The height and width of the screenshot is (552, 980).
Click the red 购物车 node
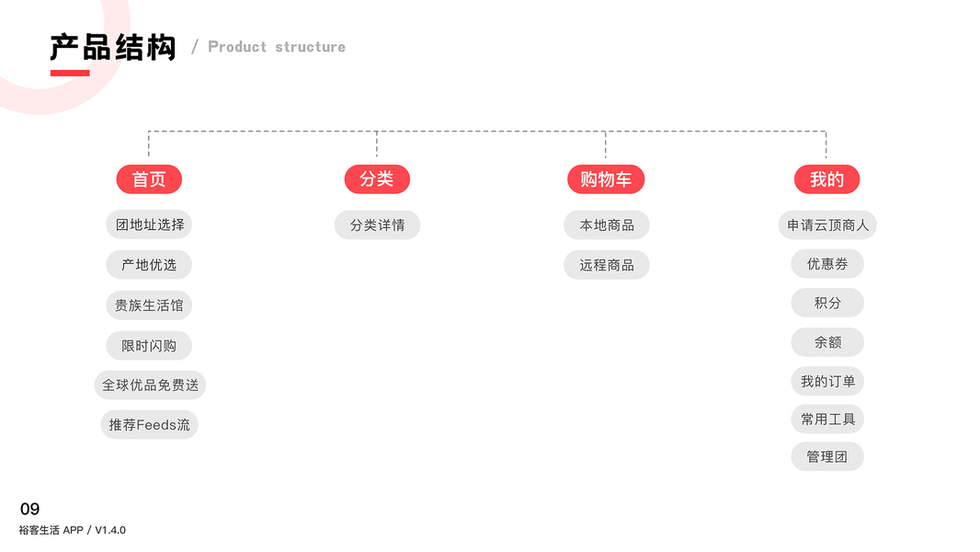pyautogui.click(x=606, y=179)
